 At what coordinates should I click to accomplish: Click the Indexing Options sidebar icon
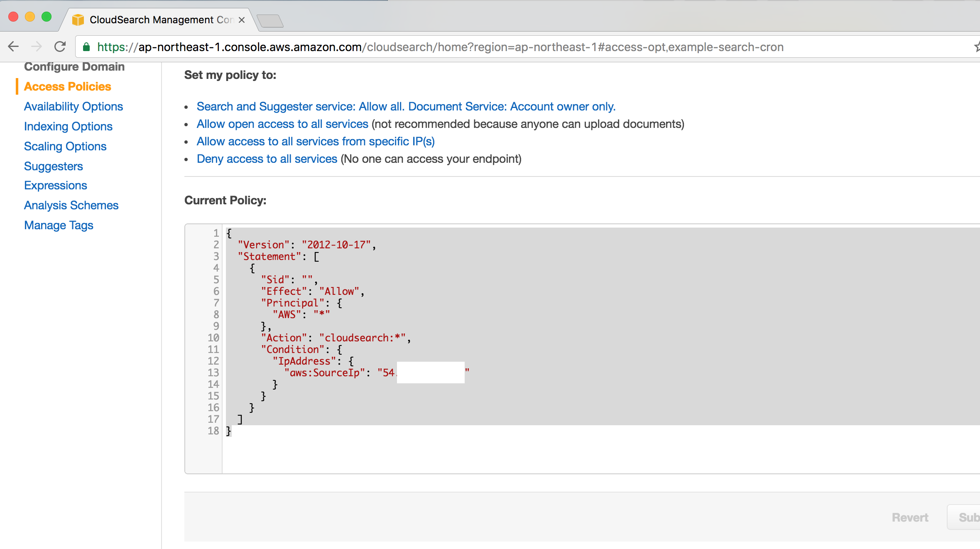68,127
